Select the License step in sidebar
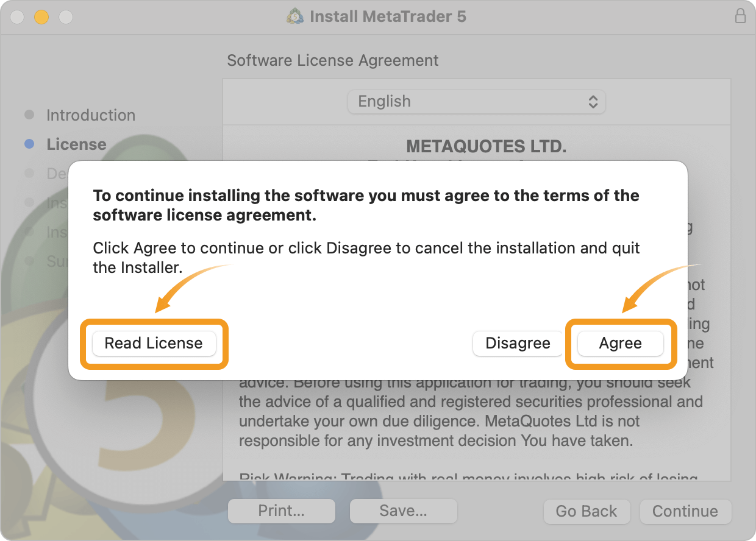 click(76, 144)
